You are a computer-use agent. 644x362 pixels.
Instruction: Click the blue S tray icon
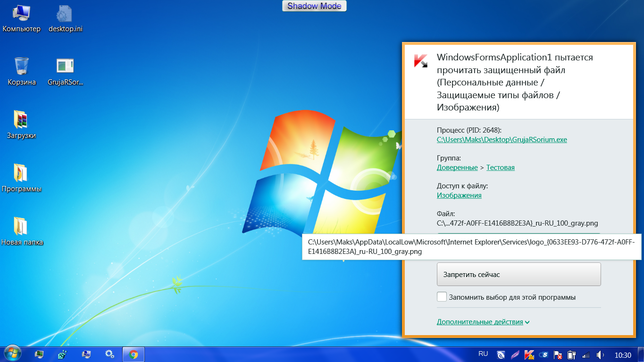[544, 354]
